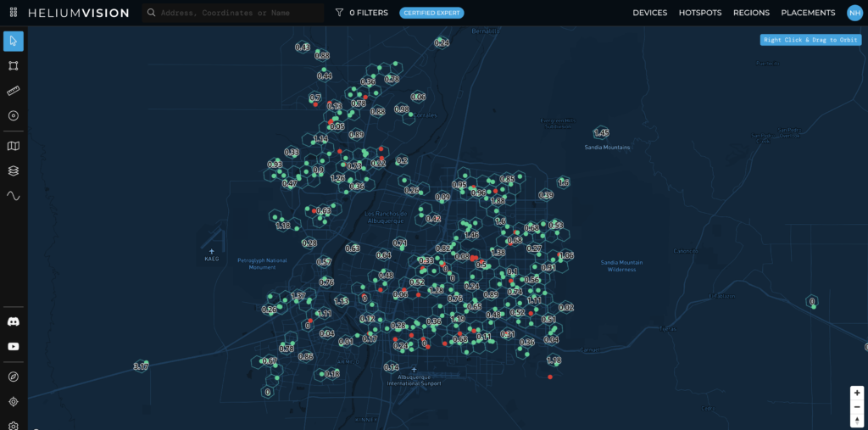This screenshot has height=430, width=868.
Task: Open the Hotspots menu item
Action: [x=699, y=13]
